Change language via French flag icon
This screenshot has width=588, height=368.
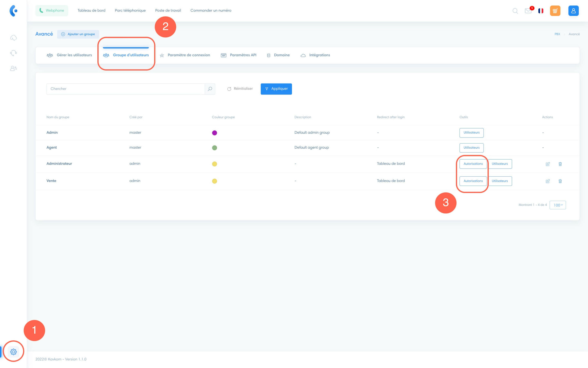pos(541,11)
